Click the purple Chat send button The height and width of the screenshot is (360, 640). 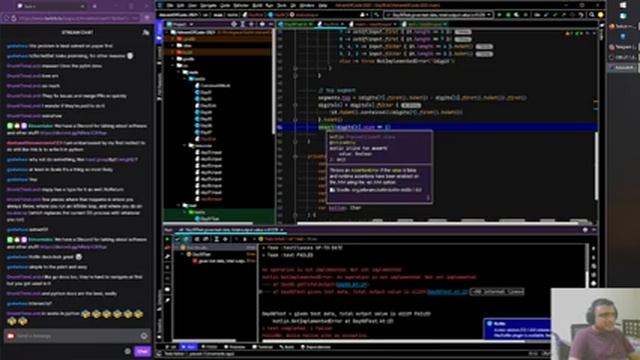tap(142, 351)
